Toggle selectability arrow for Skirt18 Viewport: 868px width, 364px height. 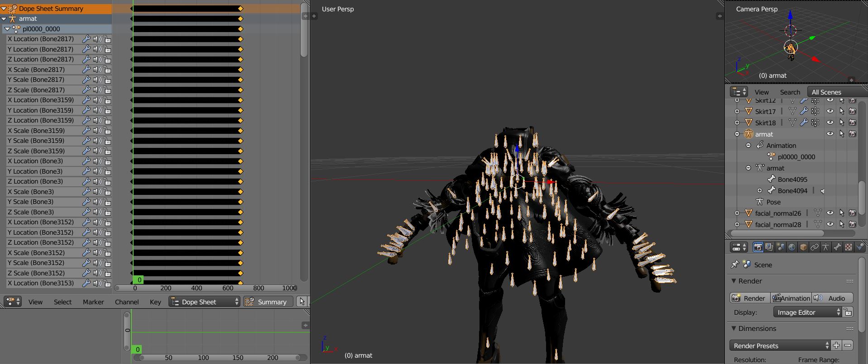point(841,123)
